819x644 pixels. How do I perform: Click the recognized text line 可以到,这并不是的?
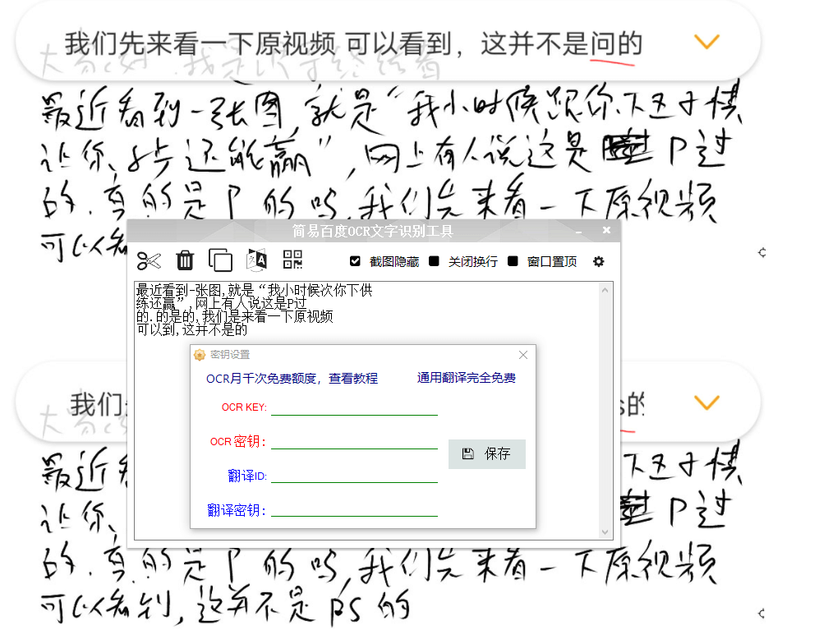[191, 329]
